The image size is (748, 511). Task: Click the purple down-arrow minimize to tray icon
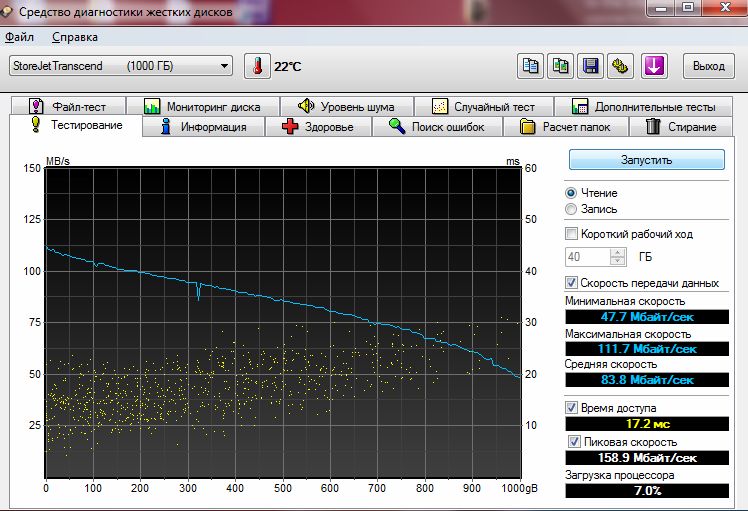654,66
